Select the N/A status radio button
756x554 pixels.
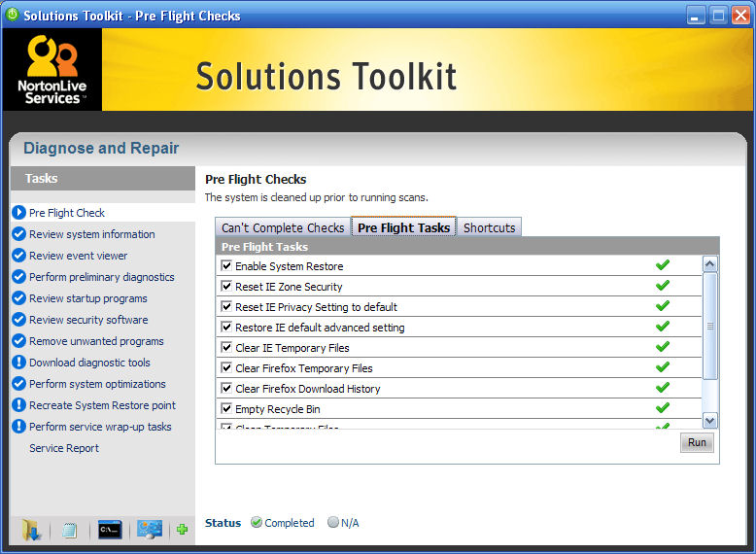click(333, 522)
